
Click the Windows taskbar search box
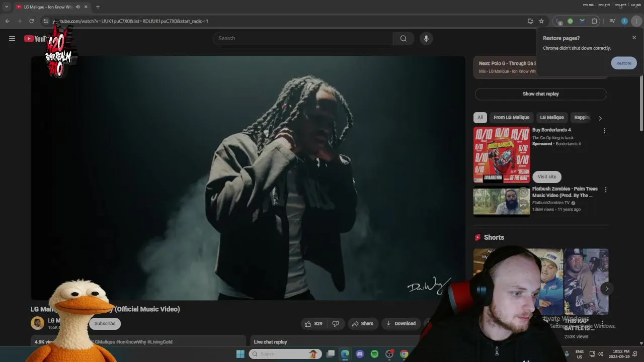click(x=285, y=354)
